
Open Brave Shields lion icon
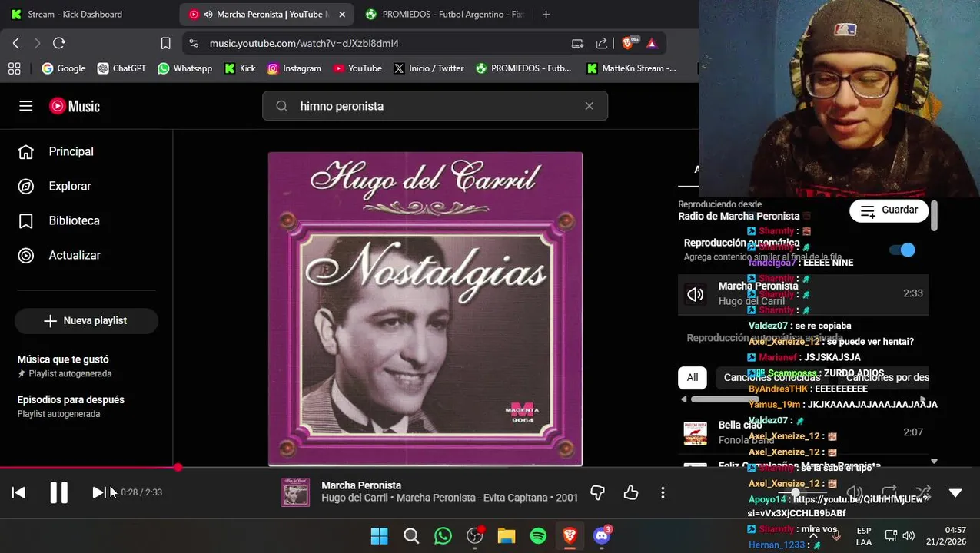[x=628, y=43]
